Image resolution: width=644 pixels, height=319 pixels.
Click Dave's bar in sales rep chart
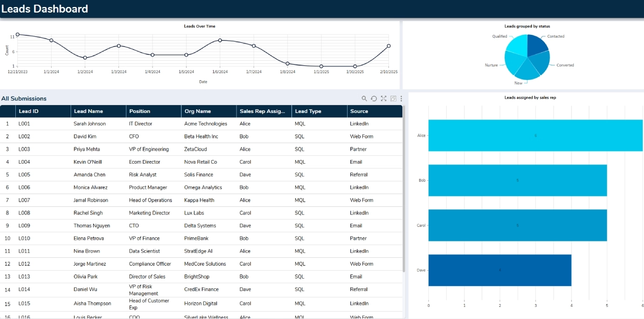coord(499,270)
